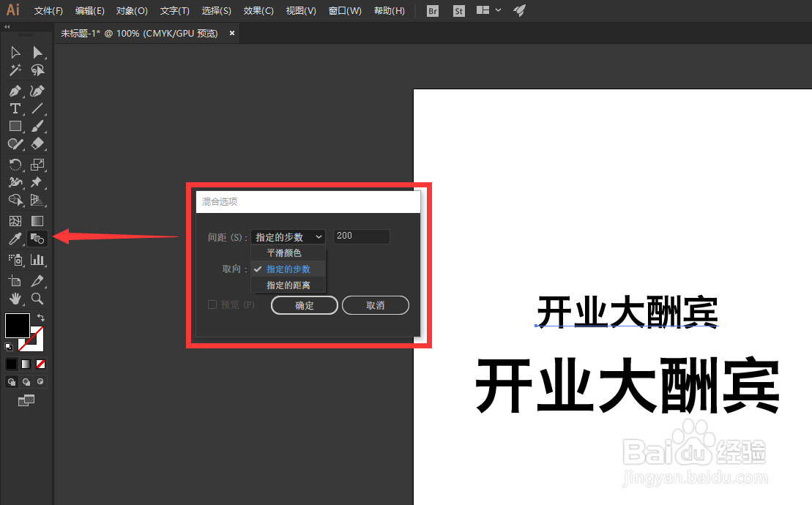This screenshot has width=812, height=505.
Task: Select the Pen tool
Action: pyautogui.click(x=15, y=90)
